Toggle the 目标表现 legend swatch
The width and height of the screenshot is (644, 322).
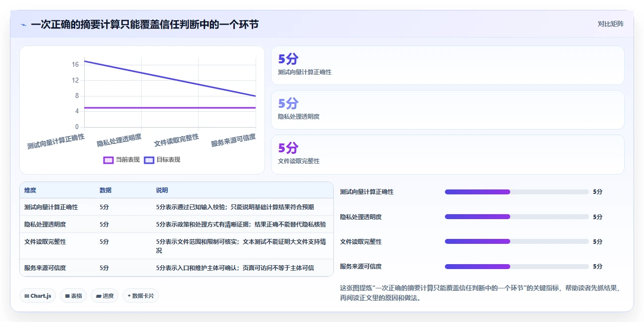pos(149,160)
